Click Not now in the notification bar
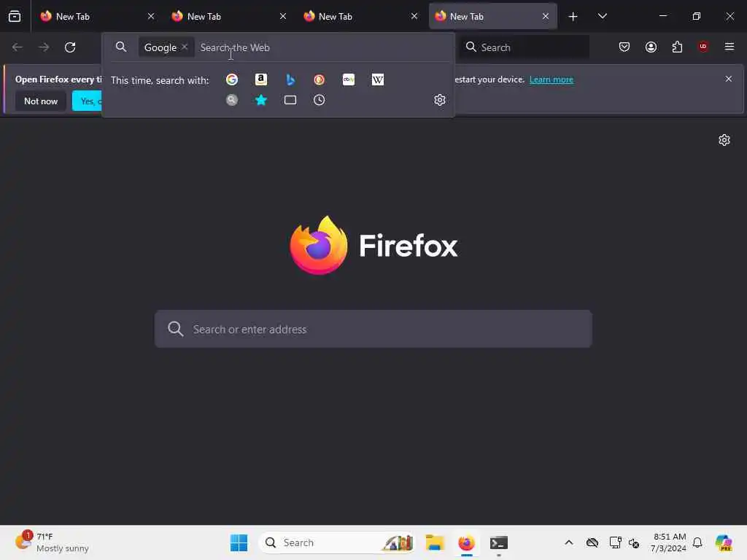 pyautogui.click(x=41, y=101)
